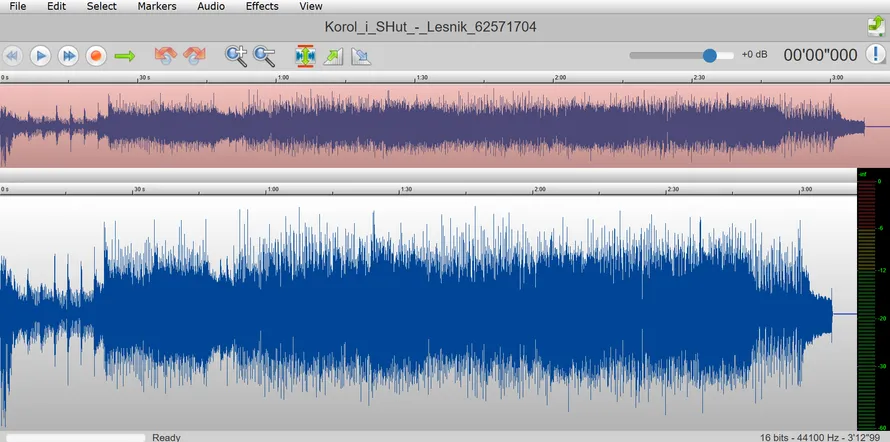Open the Effects menu
This screenshot has height=442, width=890.
coord(262,6)
